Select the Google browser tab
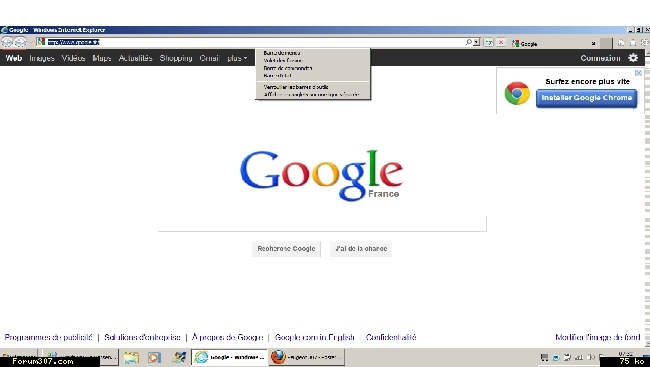The image size is (650, 367). [553, 43]
